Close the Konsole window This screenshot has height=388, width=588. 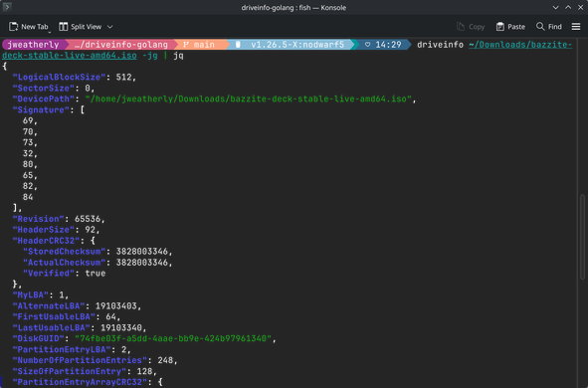[580, 8]
